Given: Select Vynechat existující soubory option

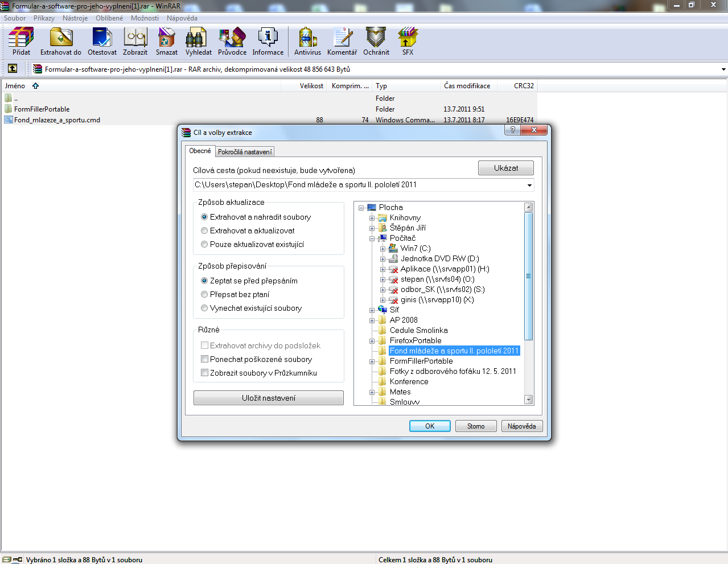Looking at the screenshot, I should click(x=204, y=308).
